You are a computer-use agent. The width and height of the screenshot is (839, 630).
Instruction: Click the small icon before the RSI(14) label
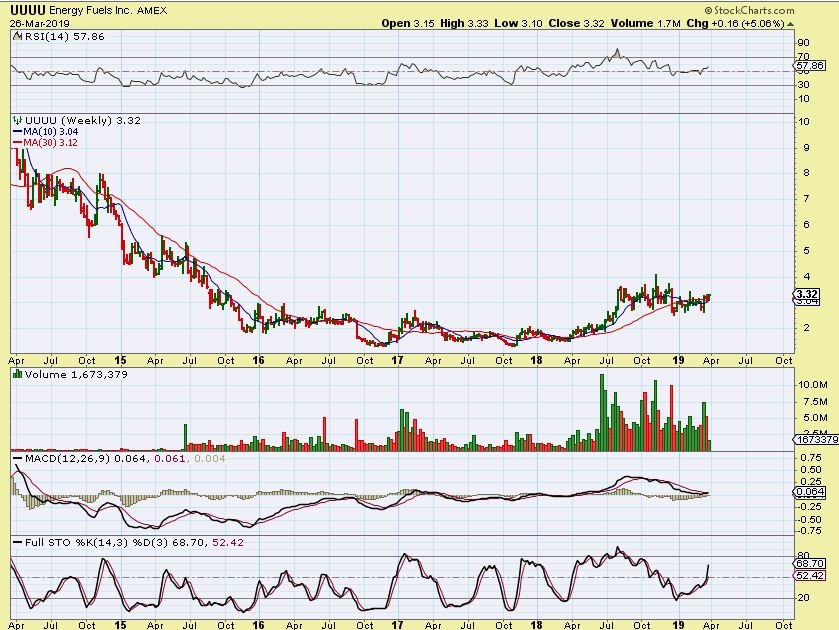pos(17,36)
